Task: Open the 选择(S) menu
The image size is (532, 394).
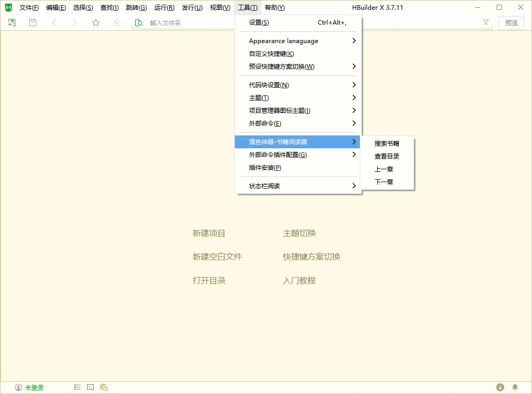Action: point(83,8)
